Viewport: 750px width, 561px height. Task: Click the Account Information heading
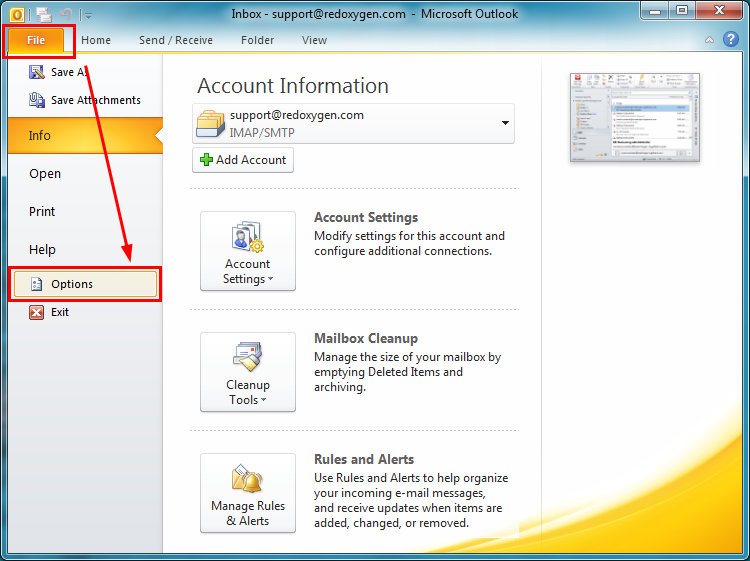pyautogui.click(x=293, y=86)
